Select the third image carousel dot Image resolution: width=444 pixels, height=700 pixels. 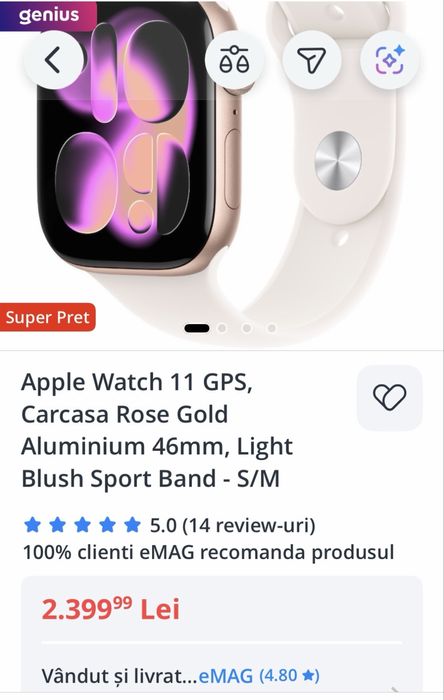(246, 329)
